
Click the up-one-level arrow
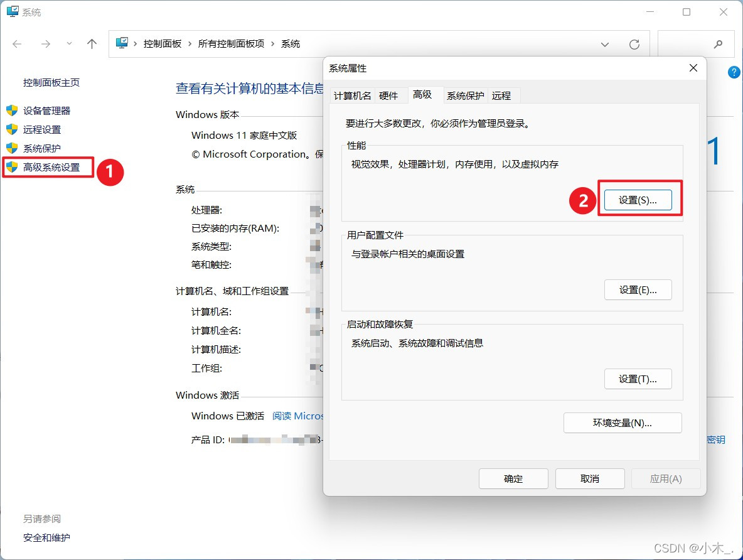[92, 44]
